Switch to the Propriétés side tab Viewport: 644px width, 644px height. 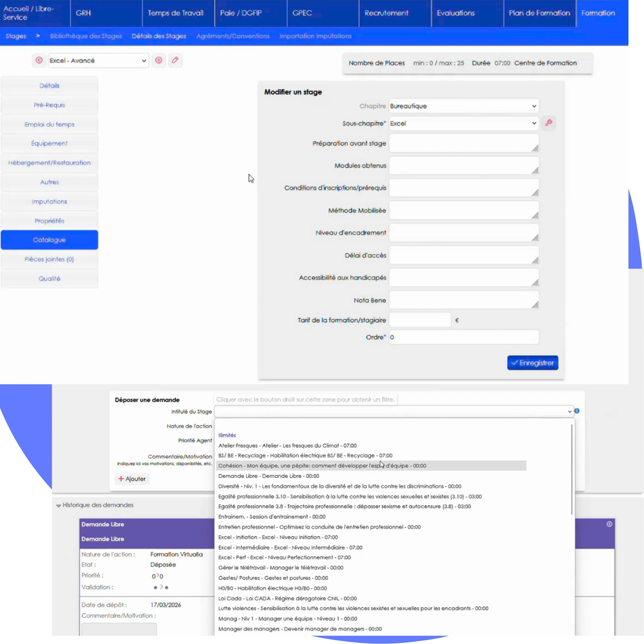pyautogui.click(x=49, y=221)
